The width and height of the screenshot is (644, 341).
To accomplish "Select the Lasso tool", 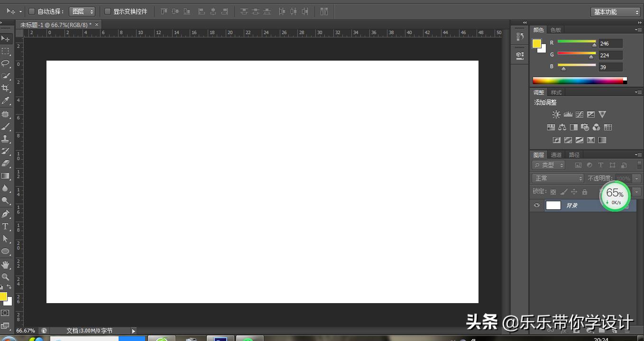I will pyautogui.click(x=6, y=63).
